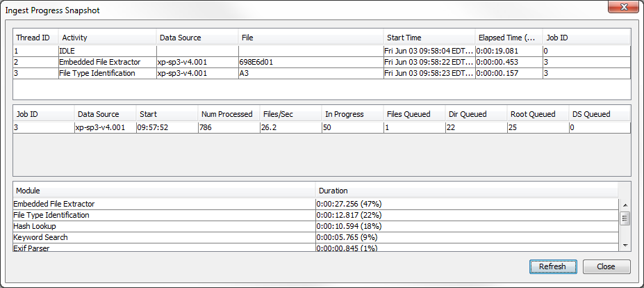Click the module list scrollbar thumb
Viewport: 644px width, 288px height.
point(625,218)
